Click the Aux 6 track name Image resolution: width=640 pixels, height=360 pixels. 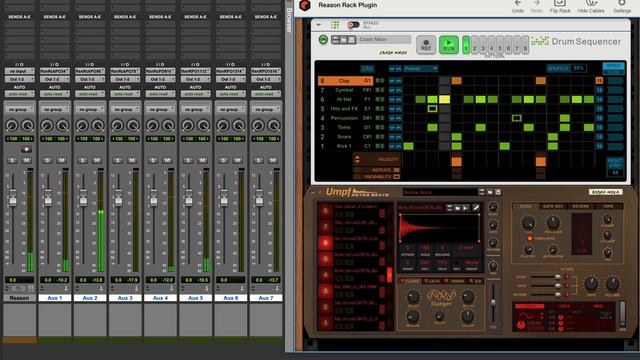pyautogui.click(x=231, y=298)
